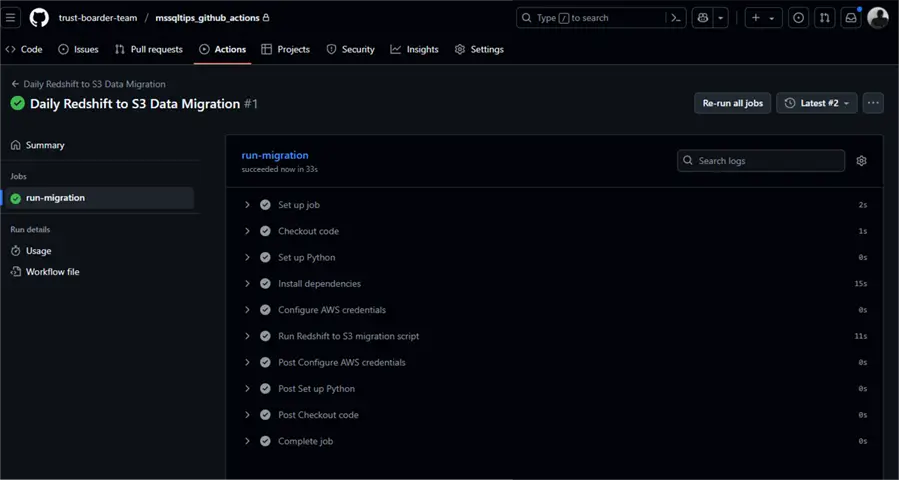The width and height of the screenshot is (900, 480).
Task: Click success check icon for Set up job
Action: 265,205
